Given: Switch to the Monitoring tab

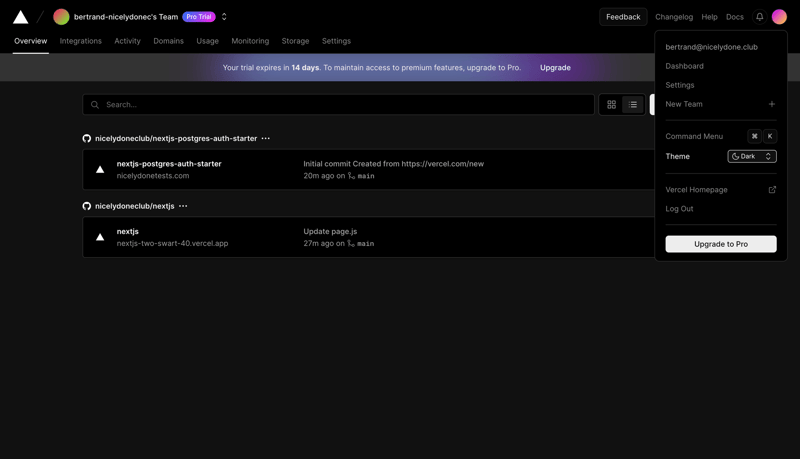Looking at the screenshot, I should point(250,41).
